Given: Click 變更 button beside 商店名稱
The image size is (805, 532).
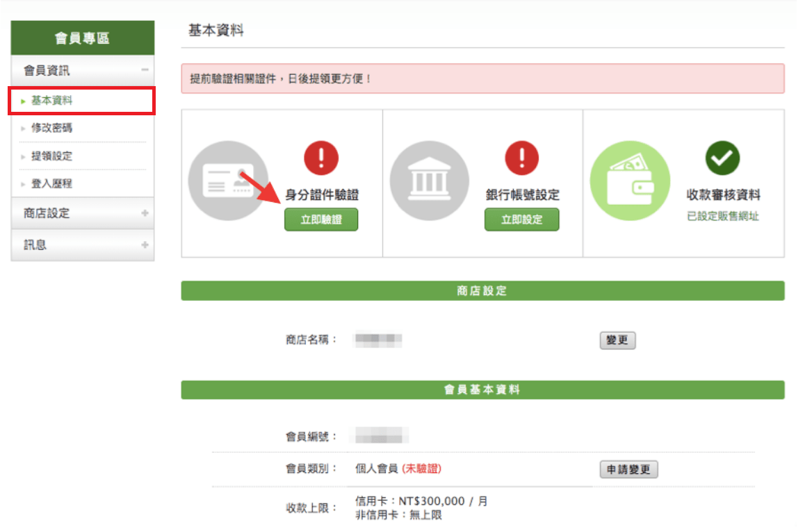Looking at the screenshot, I should pos(617,340).
